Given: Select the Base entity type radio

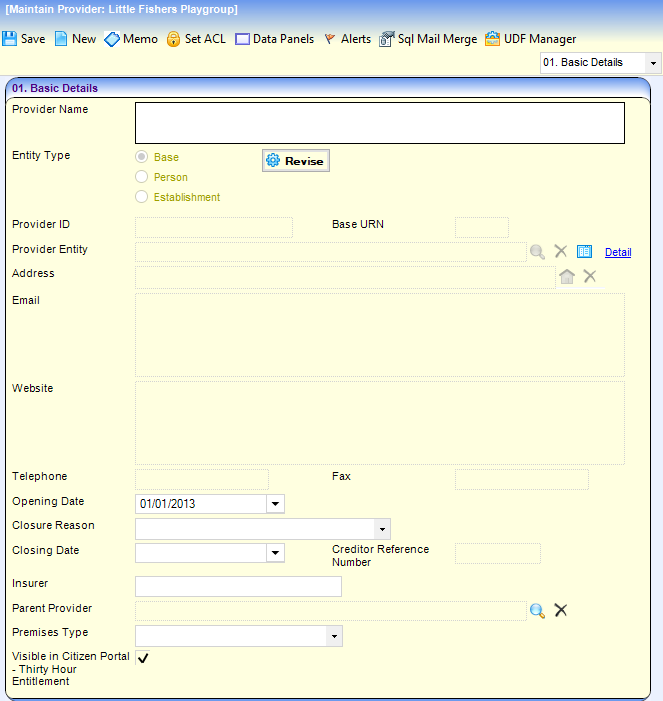Looking at the screenshot, I should [x=142, y=157].
